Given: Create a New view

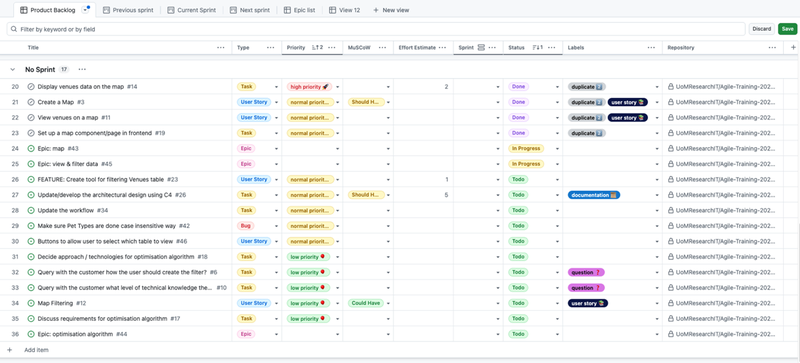Looking at the screenshot, I should [391, 10].
